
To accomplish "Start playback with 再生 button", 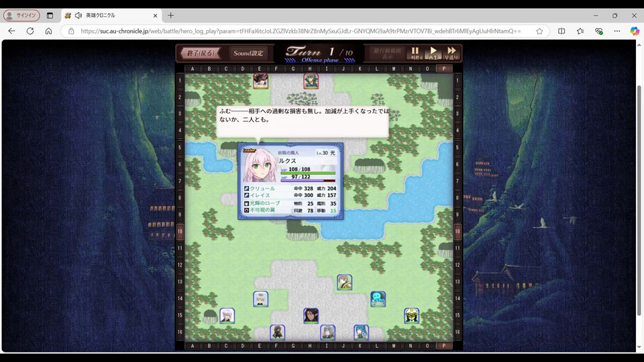I will (x=433, y=53).
